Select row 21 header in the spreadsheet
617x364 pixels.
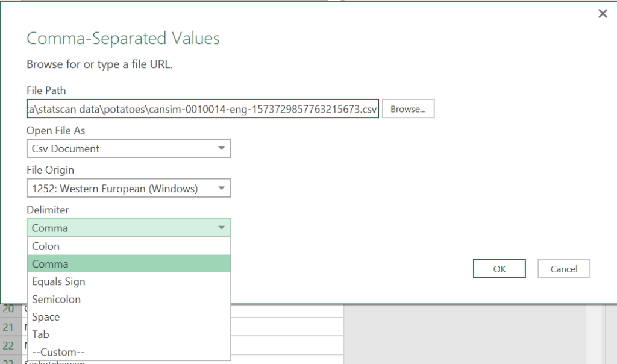pyautogui.click(x=10, y=327)
